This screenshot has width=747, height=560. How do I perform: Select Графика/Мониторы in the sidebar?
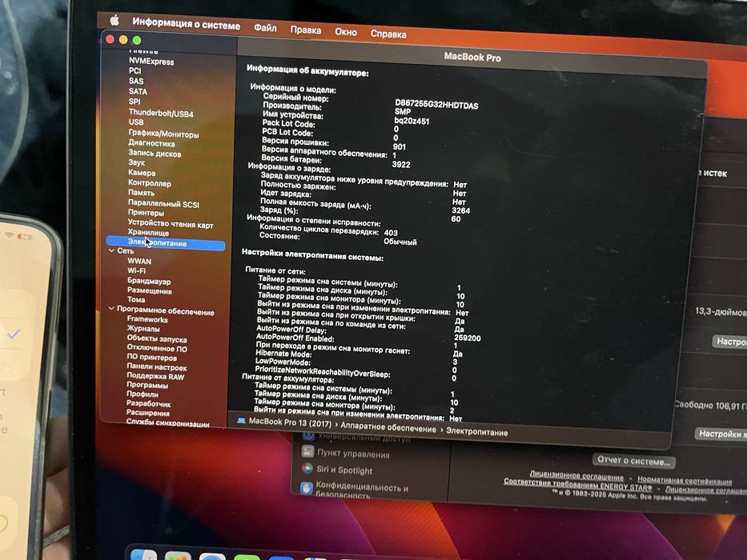point(163,134)
